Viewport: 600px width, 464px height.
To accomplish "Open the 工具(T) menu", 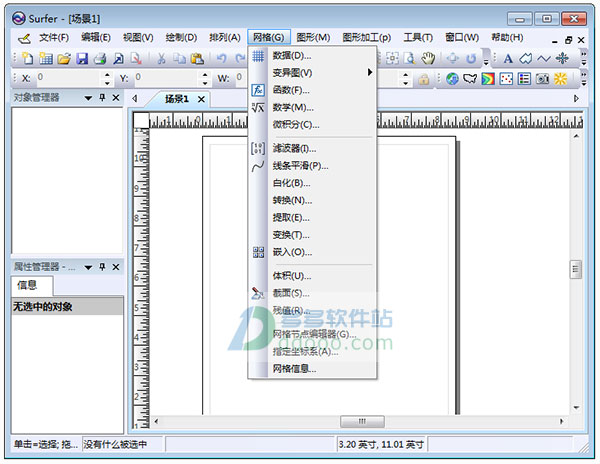I will (x=418, y=37).
